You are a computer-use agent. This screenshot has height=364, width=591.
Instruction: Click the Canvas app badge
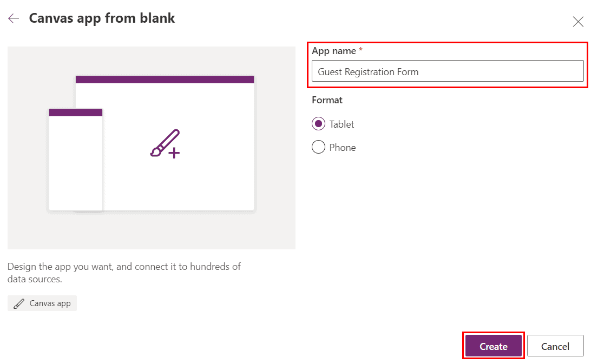42,303
